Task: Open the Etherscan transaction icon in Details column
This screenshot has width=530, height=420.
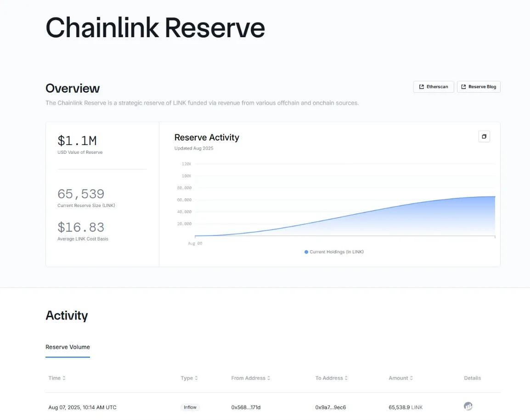Action: [x=468, y=406]
